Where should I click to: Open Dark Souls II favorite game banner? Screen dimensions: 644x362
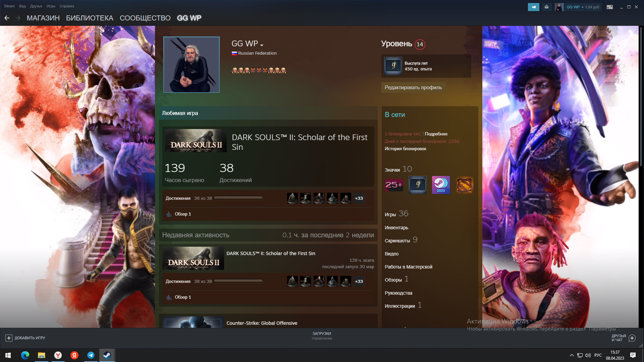click(196, 141)
